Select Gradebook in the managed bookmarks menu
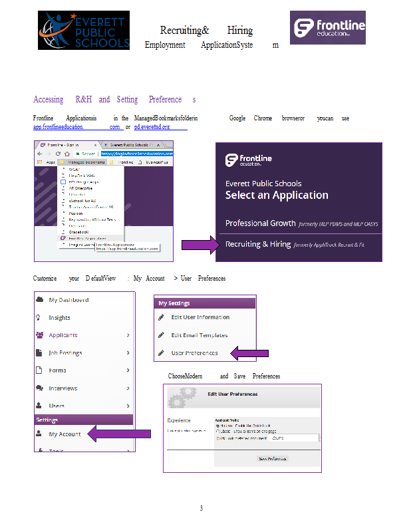 pyautogui.click(x=78, y=232)
